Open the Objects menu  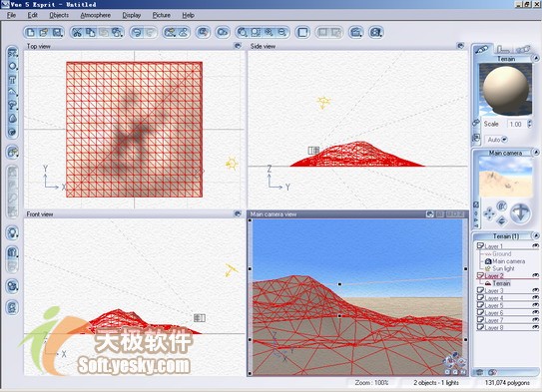59,15
